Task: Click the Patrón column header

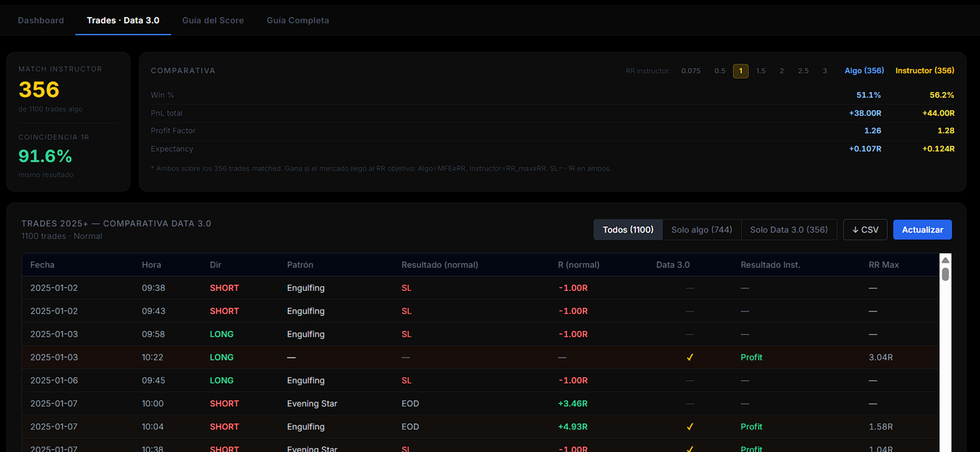Action: [x=300, y=265]
